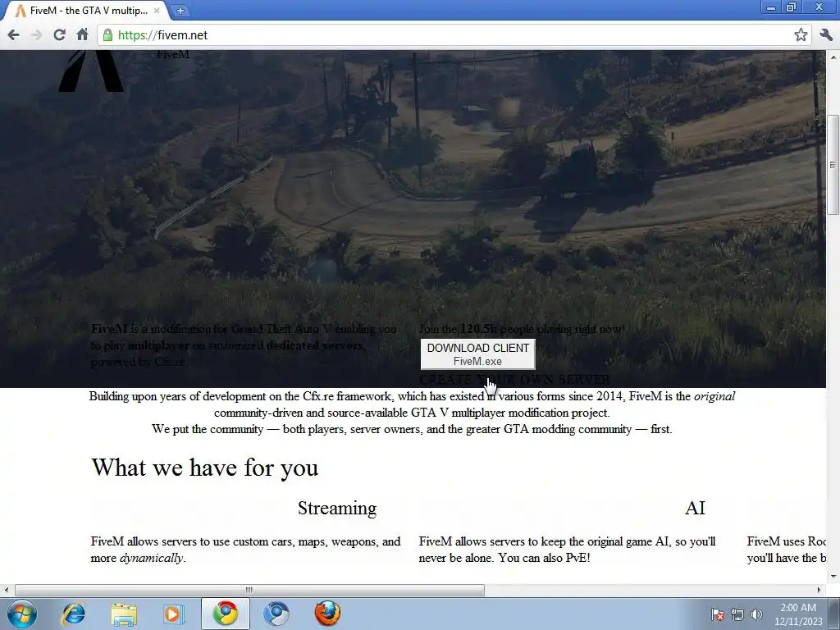Click the FiveM logo at page top
Image resolution: width=840 pixels, height=630 pixels.
tap(91, 71)
